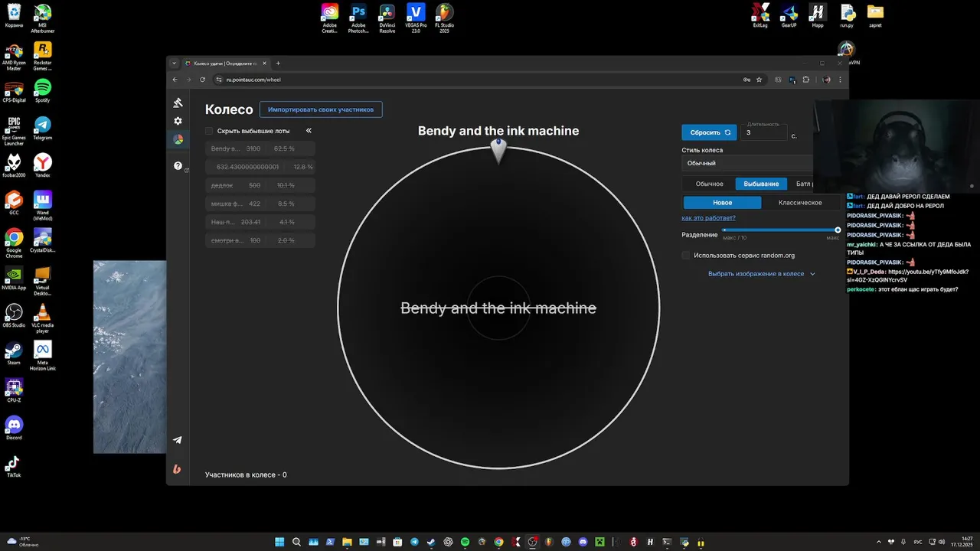Open FL Studio 2025 desktop icon

pos(445,18)
